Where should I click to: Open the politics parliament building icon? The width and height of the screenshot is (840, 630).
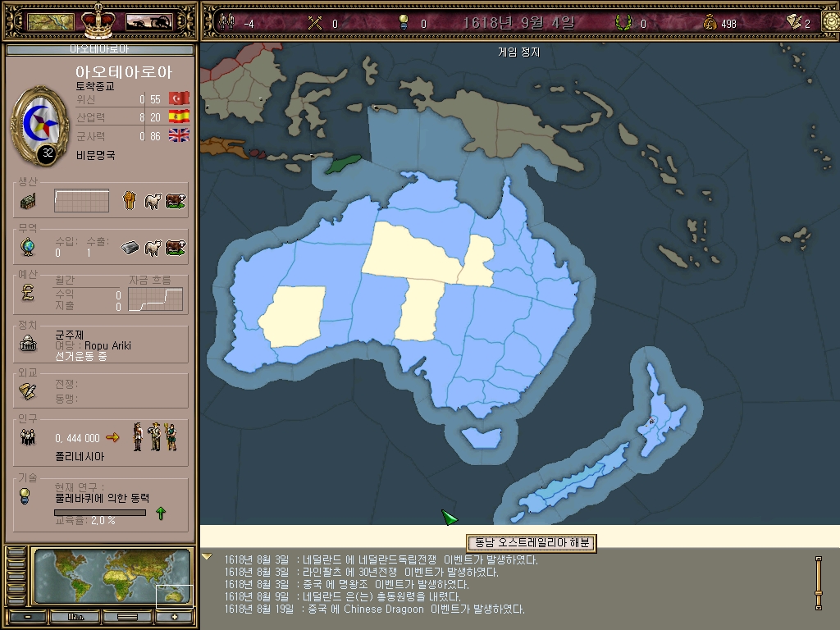pyautogui.click(x=28, y=343)
